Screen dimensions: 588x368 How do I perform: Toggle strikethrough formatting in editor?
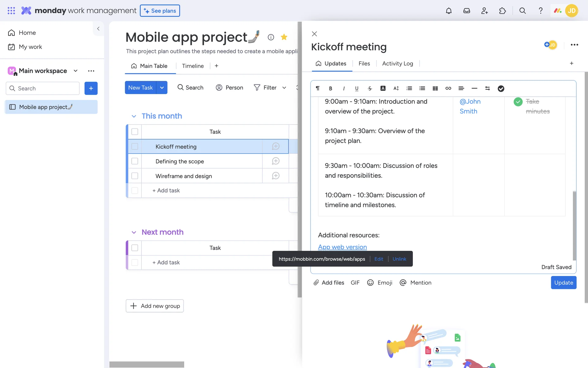pos(370,88)
